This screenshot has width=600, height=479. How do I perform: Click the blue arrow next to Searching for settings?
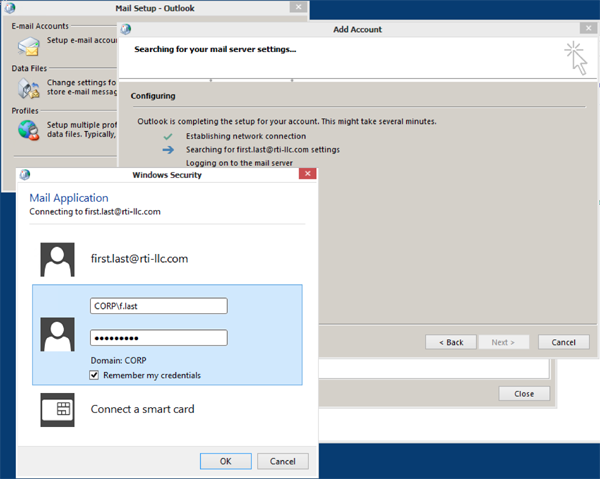click(x=168, y=150)
